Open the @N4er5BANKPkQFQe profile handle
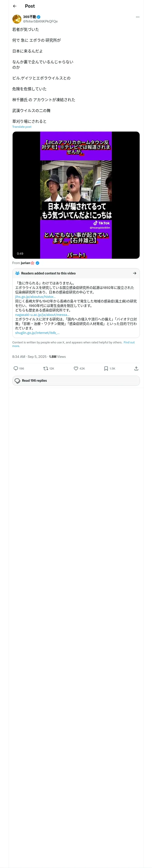Image resolution: width=152 pixels, height=868 pixels. click(x=40, y=22)
